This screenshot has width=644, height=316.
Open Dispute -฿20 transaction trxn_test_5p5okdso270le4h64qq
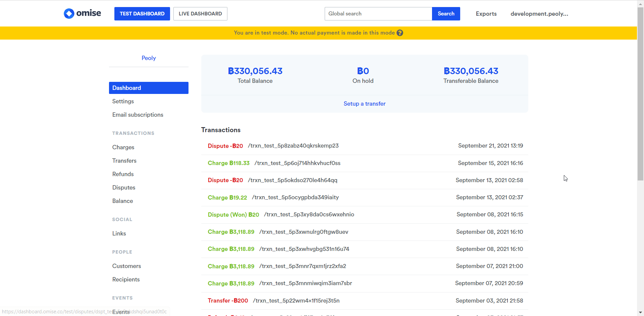point(365,180)
